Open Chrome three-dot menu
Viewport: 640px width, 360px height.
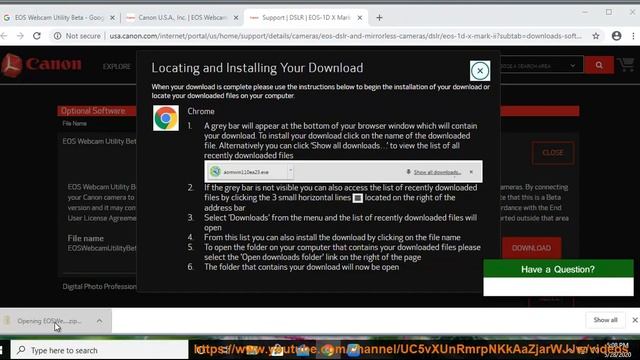(633, 36)
